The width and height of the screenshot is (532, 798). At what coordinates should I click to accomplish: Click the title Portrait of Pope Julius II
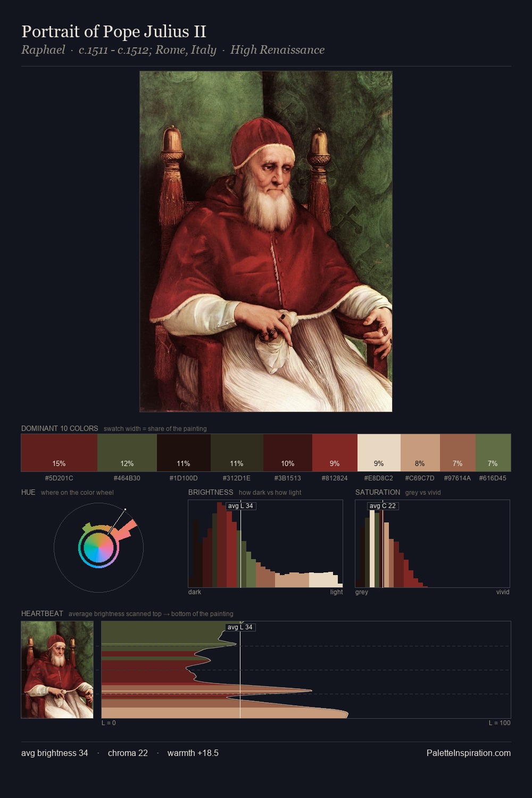click(114, 32)
